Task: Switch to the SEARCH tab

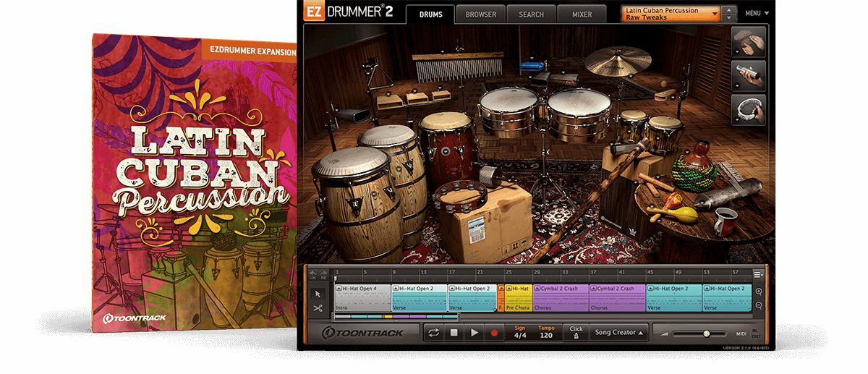Action: point(531,14)
